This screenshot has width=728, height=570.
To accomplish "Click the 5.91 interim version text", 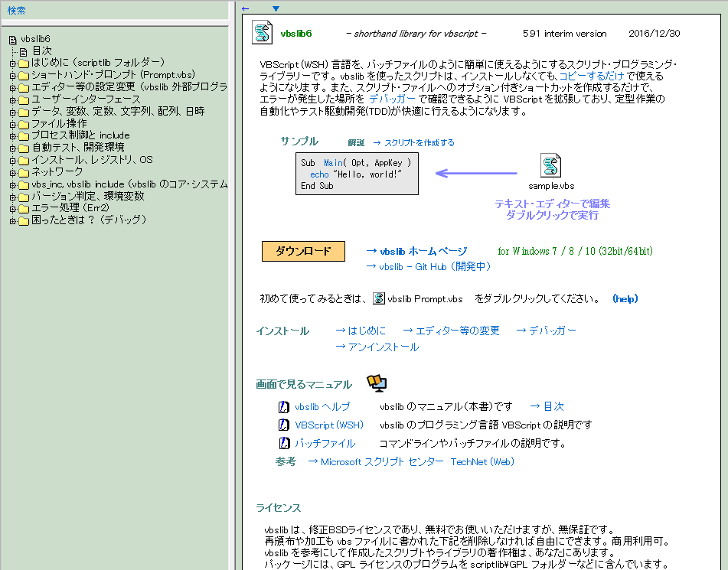I will (x=565, y=34).
